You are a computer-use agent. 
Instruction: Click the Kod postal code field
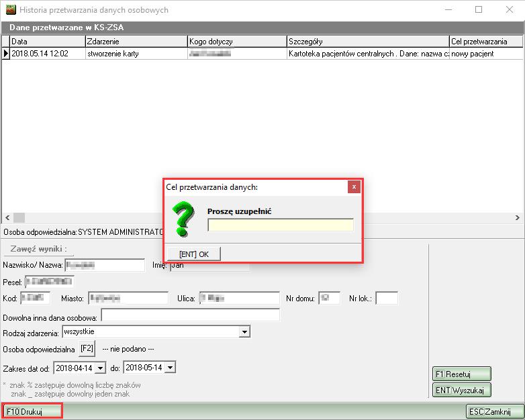35,298
